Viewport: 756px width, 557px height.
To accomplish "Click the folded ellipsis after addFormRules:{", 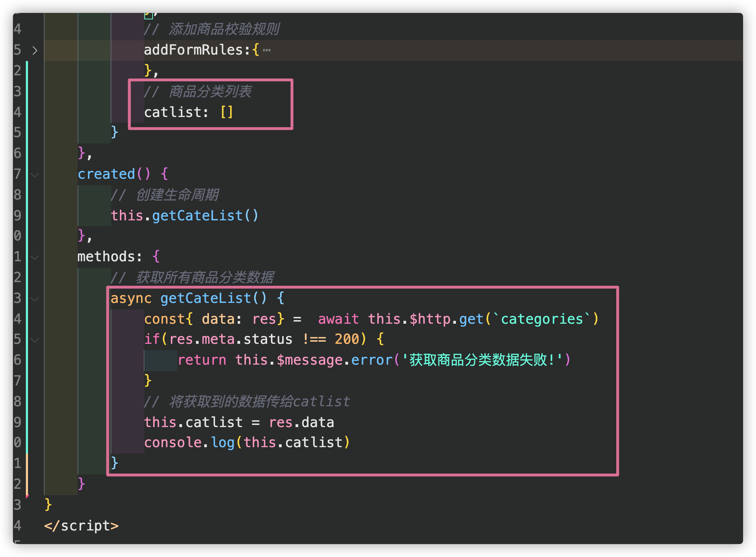I will point(267,50).
